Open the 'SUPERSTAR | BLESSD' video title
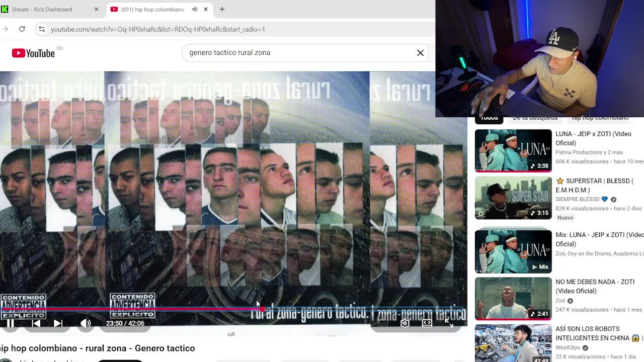644x362 pixels. 594,186
